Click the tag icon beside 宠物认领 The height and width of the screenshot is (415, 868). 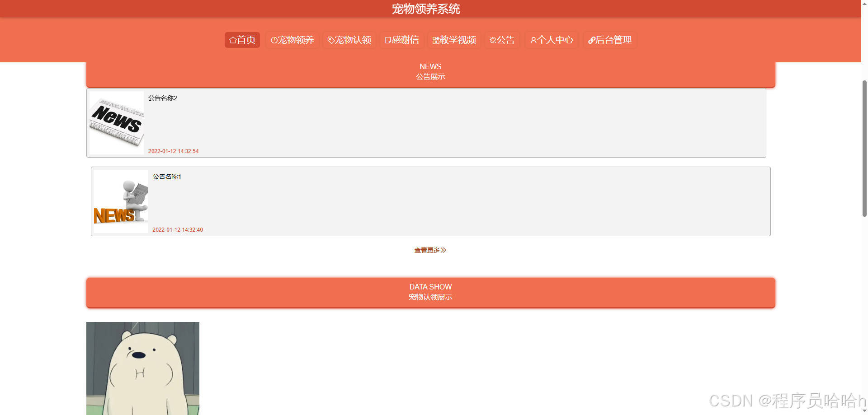(331, 40)
